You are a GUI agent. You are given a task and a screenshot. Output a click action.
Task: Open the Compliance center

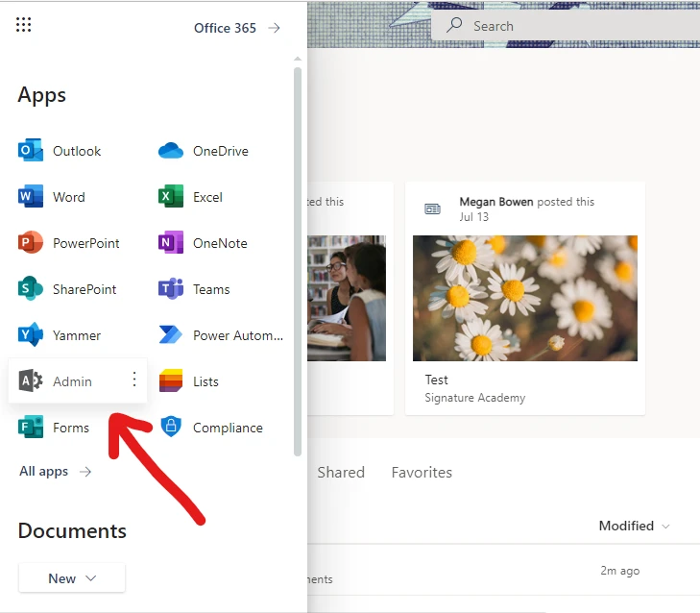coord(210,428)
